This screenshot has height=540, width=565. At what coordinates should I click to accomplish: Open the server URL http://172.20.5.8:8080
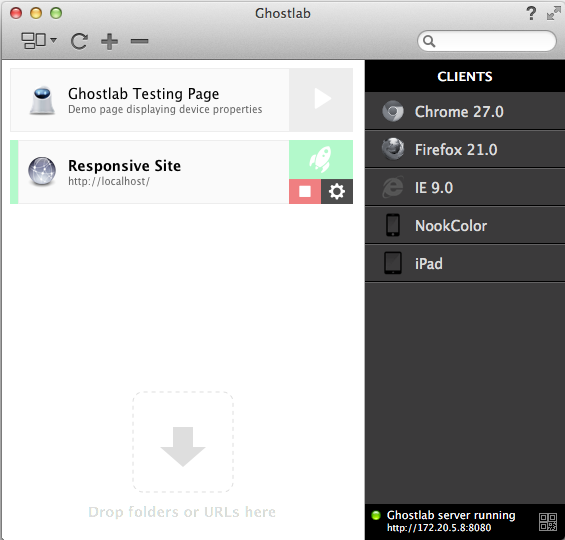click(439, 528)
